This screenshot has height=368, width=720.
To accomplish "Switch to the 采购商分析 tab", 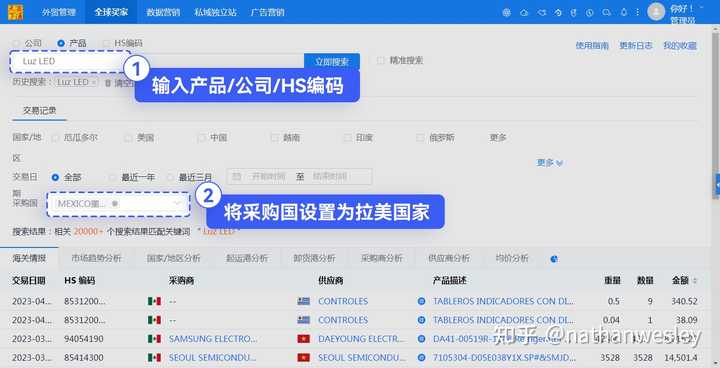I will 382,258.
